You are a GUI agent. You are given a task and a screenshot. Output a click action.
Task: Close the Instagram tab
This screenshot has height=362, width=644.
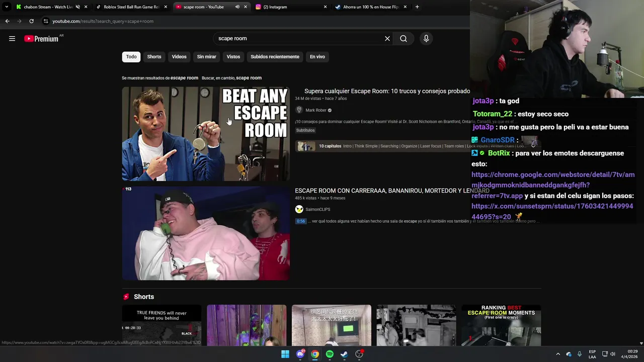[325, 7]
